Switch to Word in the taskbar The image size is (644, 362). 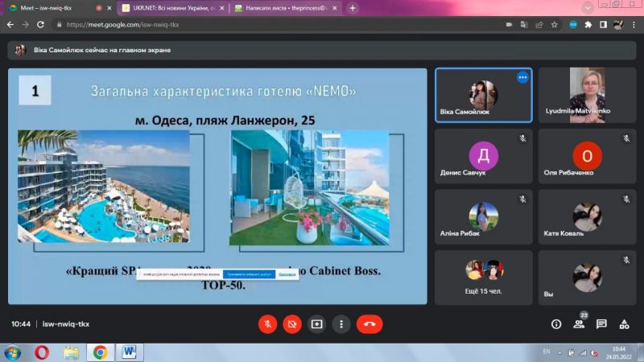130,352
